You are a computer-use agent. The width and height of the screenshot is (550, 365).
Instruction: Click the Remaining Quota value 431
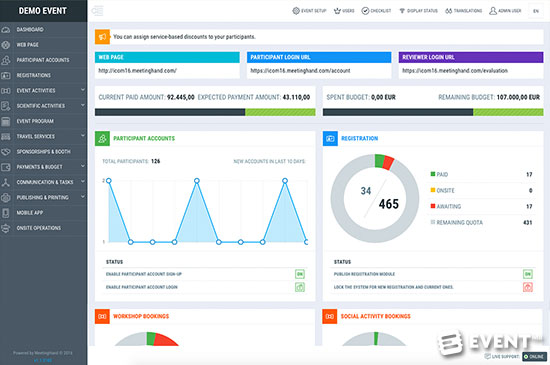tap(528, 223)
